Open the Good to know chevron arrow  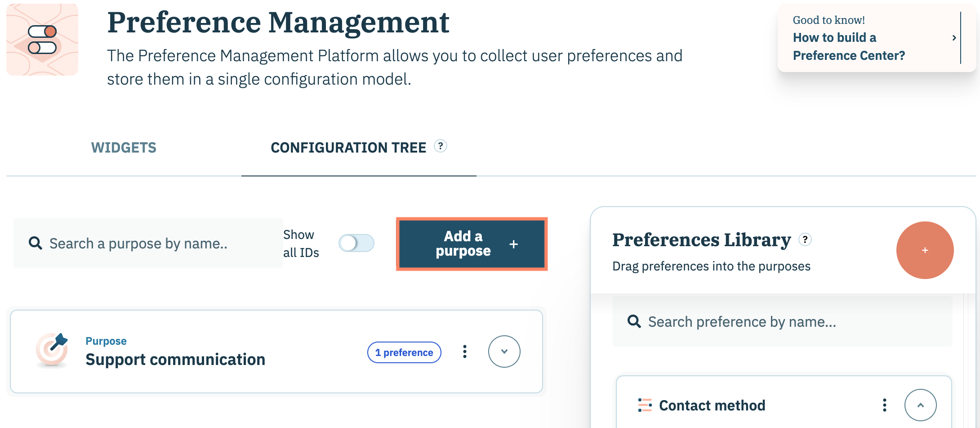[x=953, y=38]
